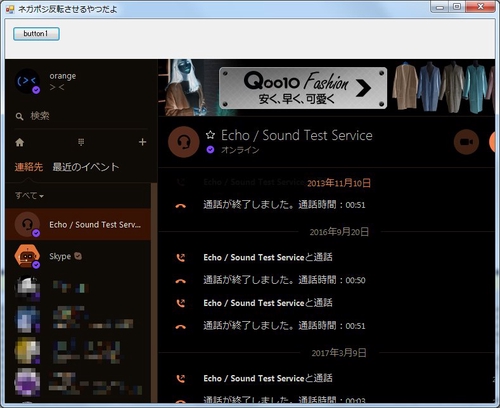Click the call icon under 2017年3月9日
The image size is (500, 408).
[x=181, y=378]
